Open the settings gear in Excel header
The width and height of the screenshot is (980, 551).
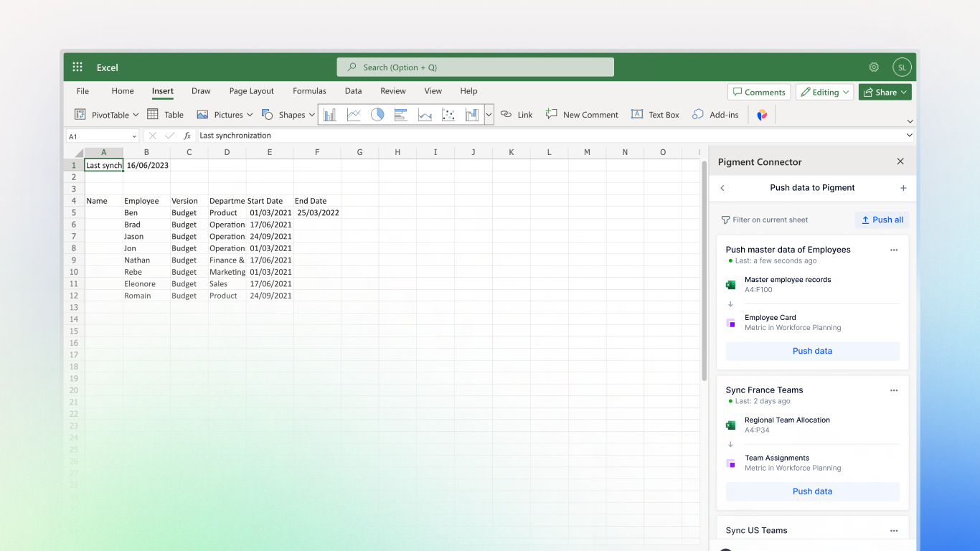(x=874, y=67)
